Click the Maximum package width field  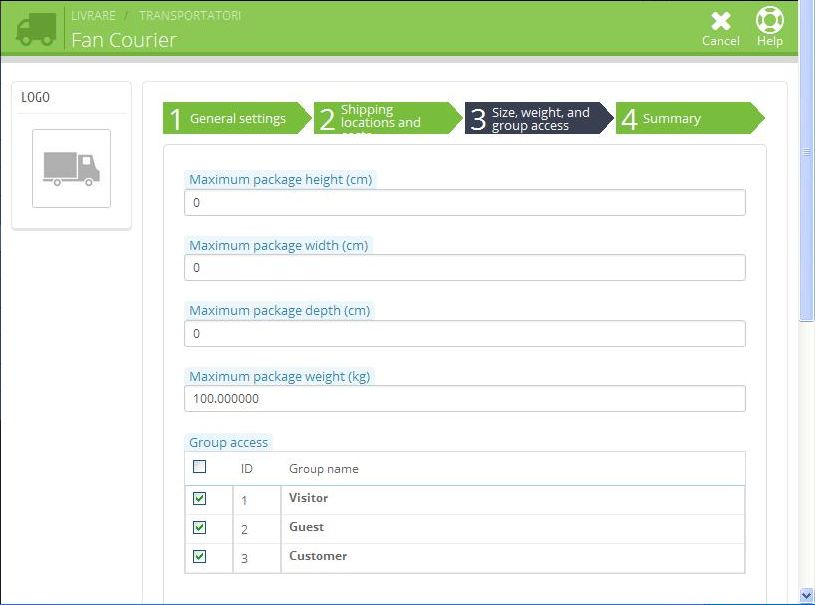tap(465, 268)
